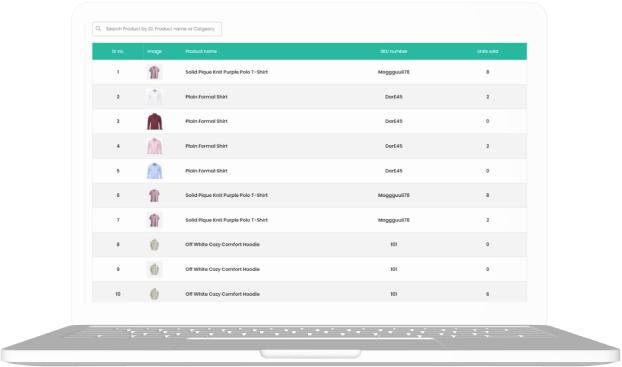Click units sold value 2 in row 2
Viewport: 622px width, 367px height.
[488, 97]
